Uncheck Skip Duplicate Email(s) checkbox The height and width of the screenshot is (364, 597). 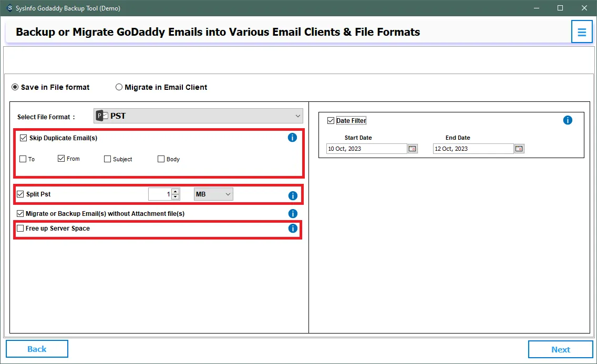click(x=23, y=138)
